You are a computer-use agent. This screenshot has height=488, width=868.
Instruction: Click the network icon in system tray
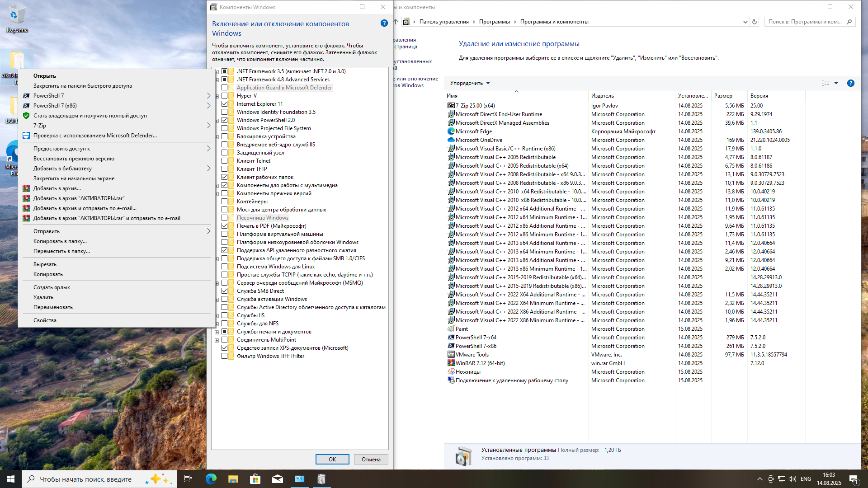[781, 479]
